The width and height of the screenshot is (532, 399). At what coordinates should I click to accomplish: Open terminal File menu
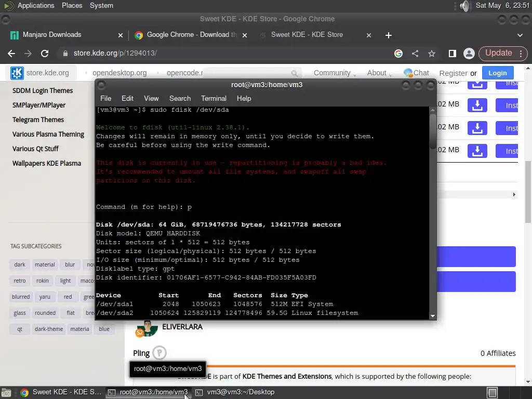(105, 98)
